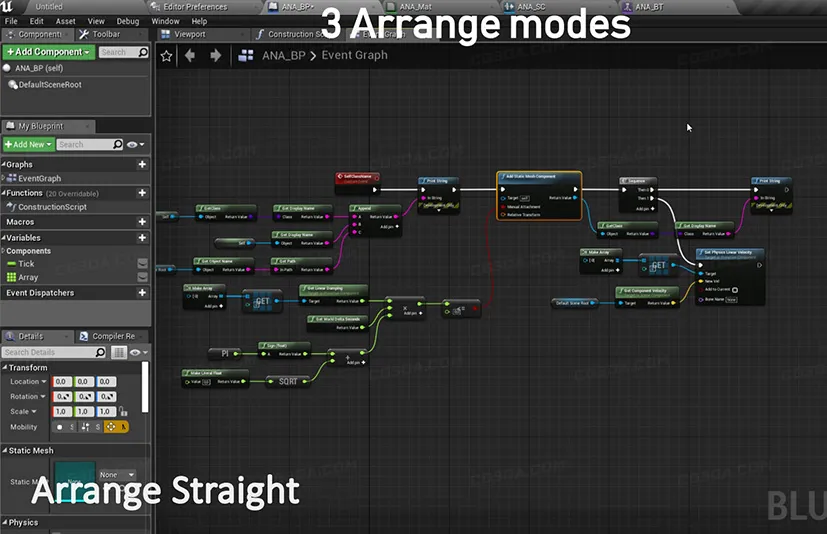Click the favorites star icon in graph toolbar
The image size is (827, 534).
pos(166,56)
